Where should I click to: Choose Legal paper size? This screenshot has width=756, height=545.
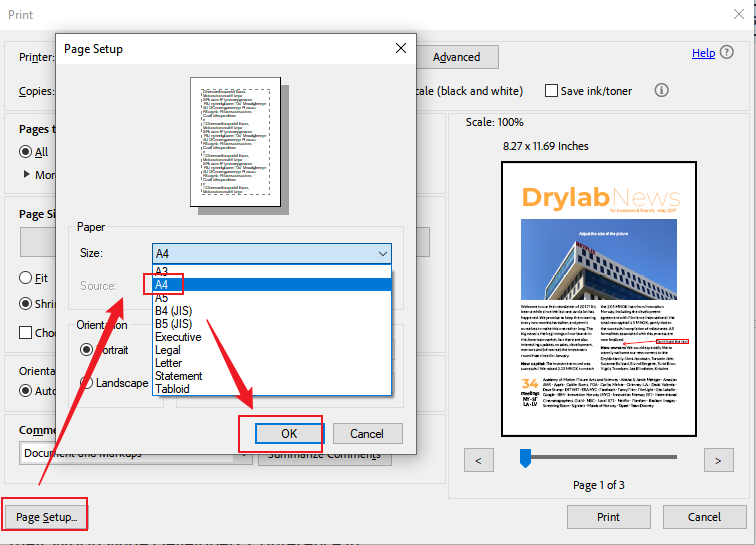point(272,350)
